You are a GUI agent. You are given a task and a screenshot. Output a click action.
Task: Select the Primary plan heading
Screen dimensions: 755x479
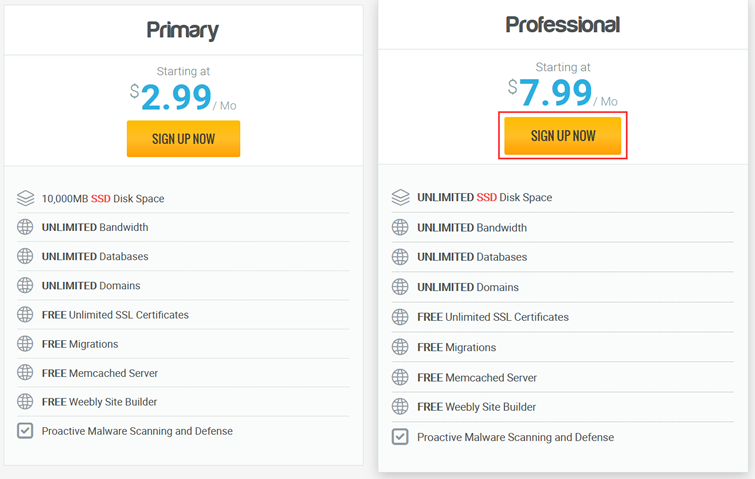tap(182, 30)
